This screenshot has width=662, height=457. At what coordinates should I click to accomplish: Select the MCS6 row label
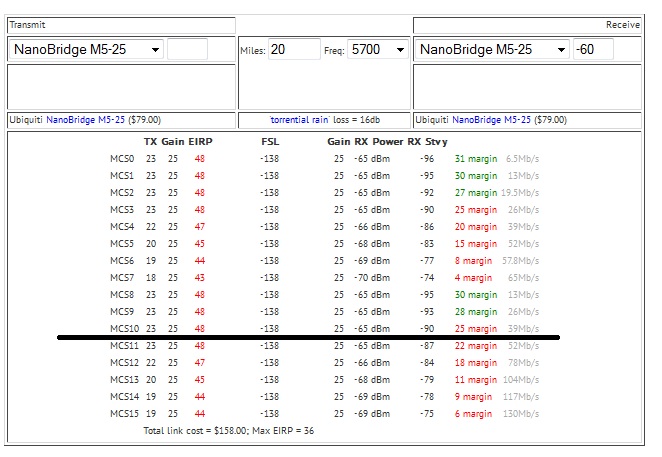point(122,261)
